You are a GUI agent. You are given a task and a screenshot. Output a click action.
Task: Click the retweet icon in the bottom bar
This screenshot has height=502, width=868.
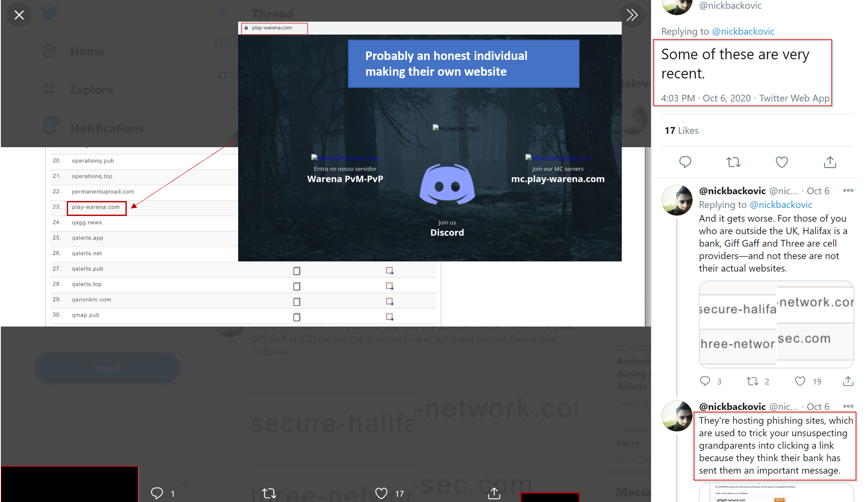coord(269,493)
